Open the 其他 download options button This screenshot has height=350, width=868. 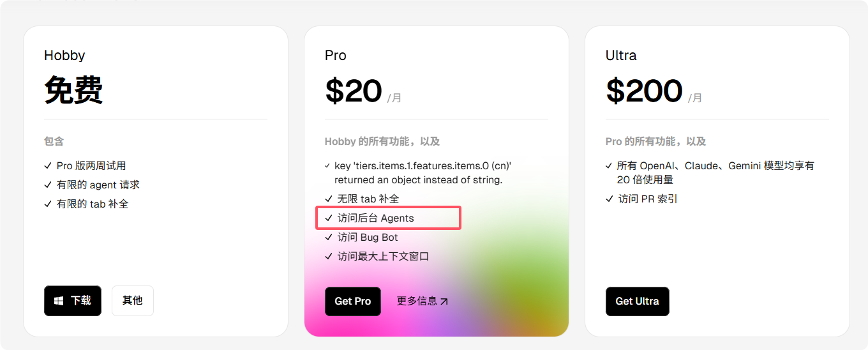[x=133, y=301]
